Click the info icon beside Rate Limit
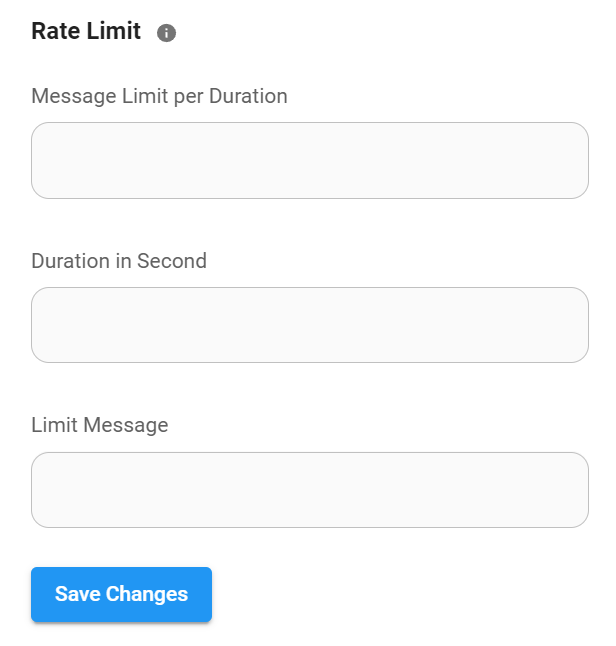616x646 pixels. point(167,33)
